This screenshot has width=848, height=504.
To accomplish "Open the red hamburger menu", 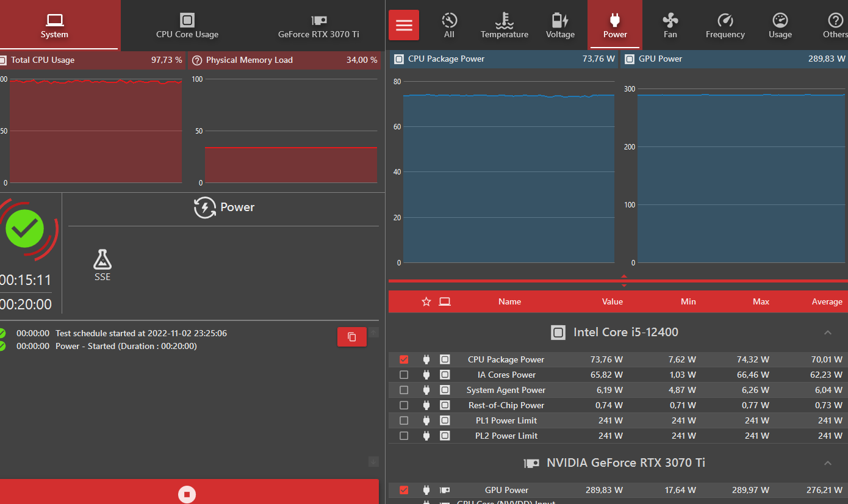I will click(x=404, y=25).
